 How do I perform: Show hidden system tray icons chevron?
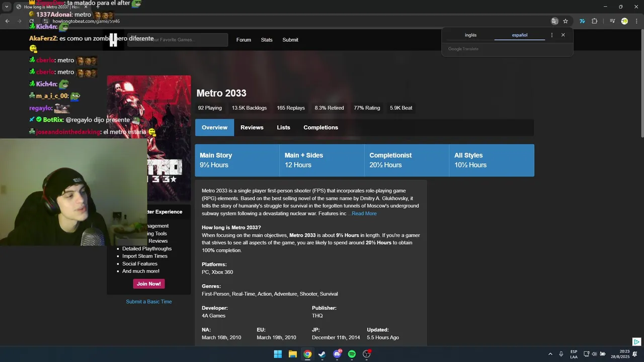(550, 354)
